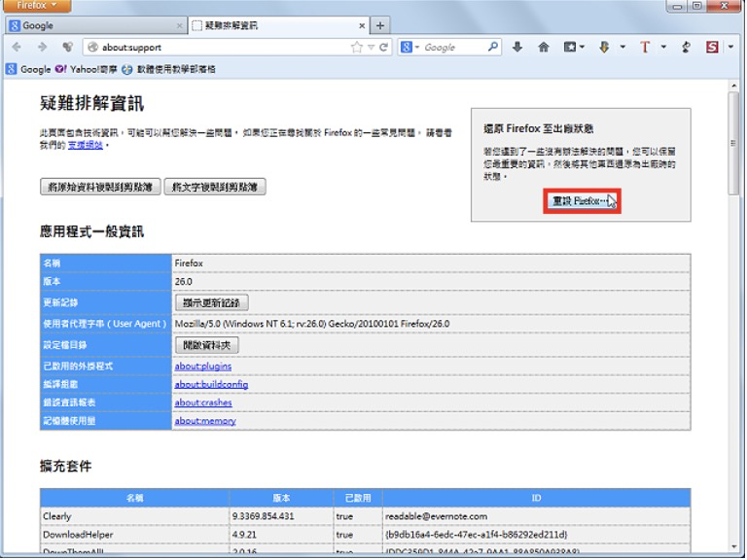The height and width of the screenshot is (560, 747).
Task: Click the extension icon left of red S
Action: coord(686,47)
